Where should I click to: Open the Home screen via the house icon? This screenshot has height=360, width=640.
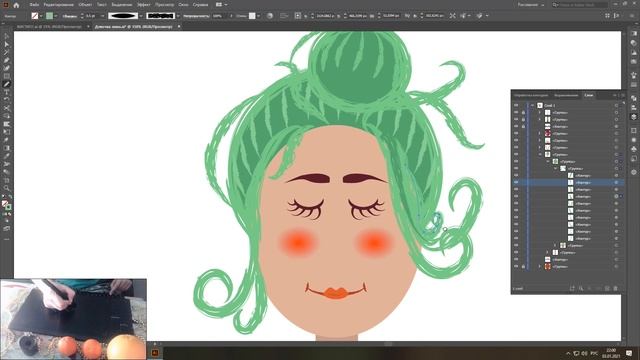click(16, 5)
